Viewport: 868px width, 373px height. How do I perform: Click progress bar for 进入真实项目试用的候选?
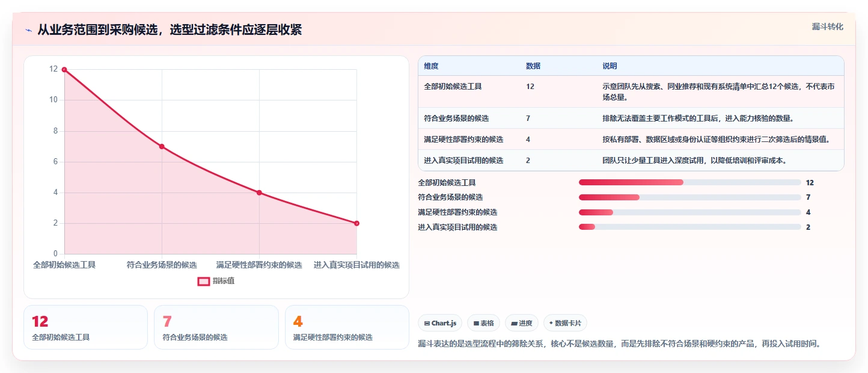pyautogui.click(x=689, y=227)
